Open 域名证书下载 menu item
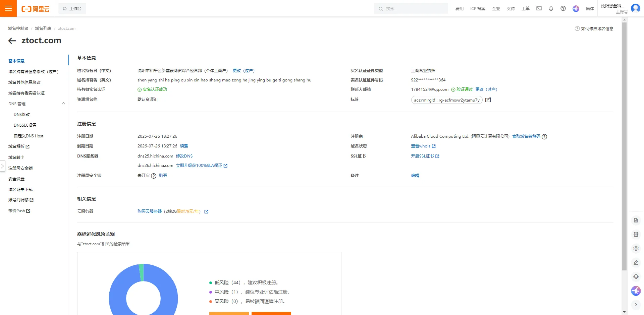Screen dimensions: 644x315 pos(20,190)
